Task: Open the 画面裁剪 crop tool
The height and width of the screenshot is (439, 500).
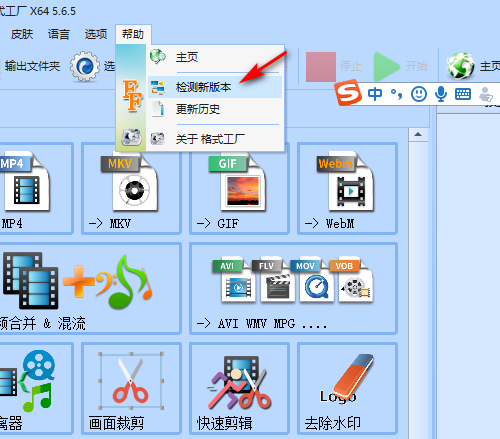Action: (131, 388)
